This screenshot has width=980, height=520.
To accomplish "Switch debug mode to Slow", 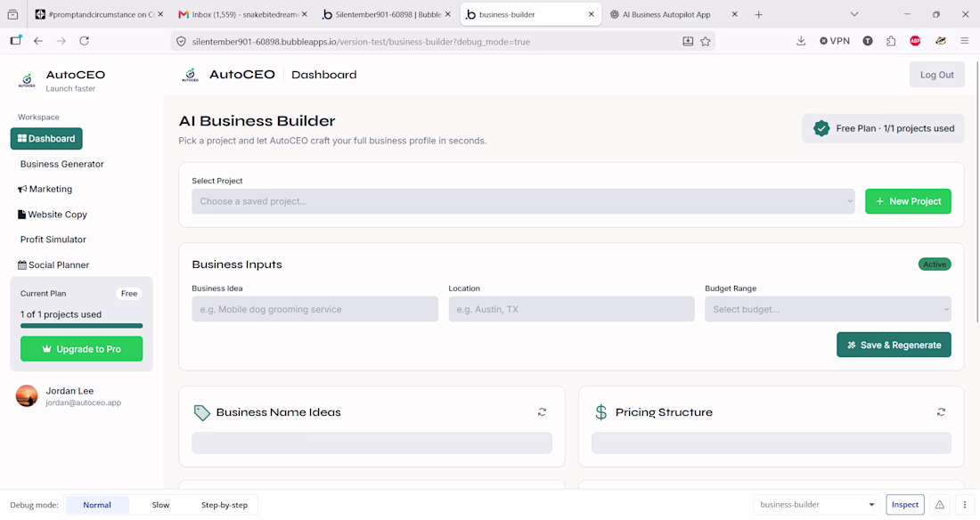I will [x=160, y=505].
